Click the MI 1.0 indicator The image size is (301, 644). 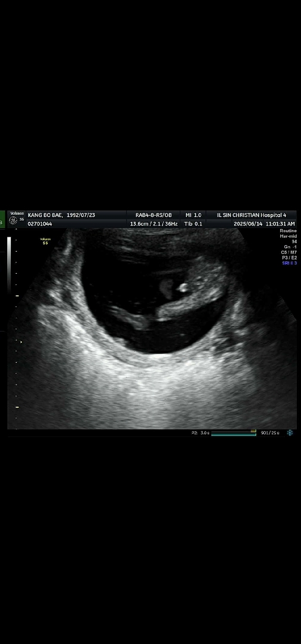193,215
